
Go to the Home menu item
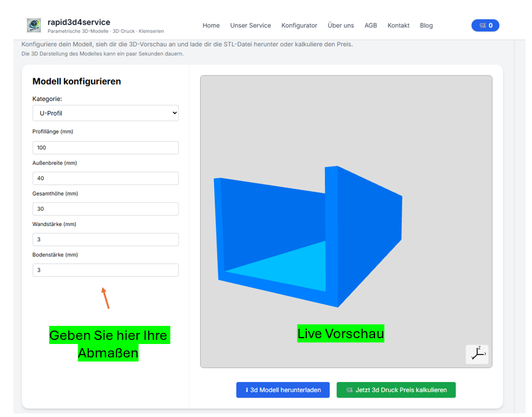pyautogui.click(x=211, y=26)
